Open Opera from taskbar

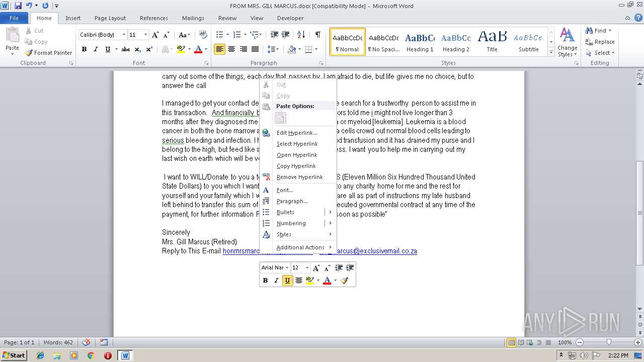(x=108, y=355)
